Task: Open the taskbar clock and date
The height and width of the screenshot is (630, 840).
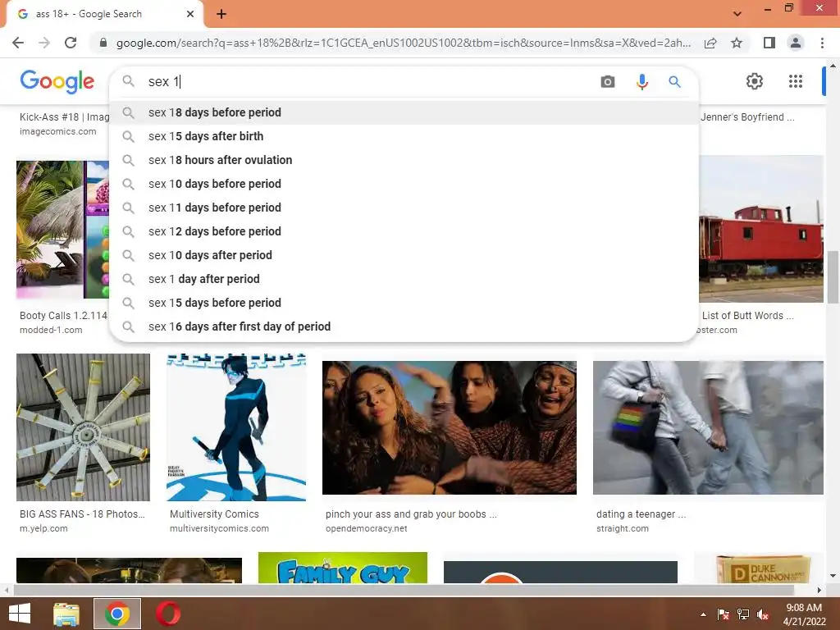Action: (x=804, y=614)
